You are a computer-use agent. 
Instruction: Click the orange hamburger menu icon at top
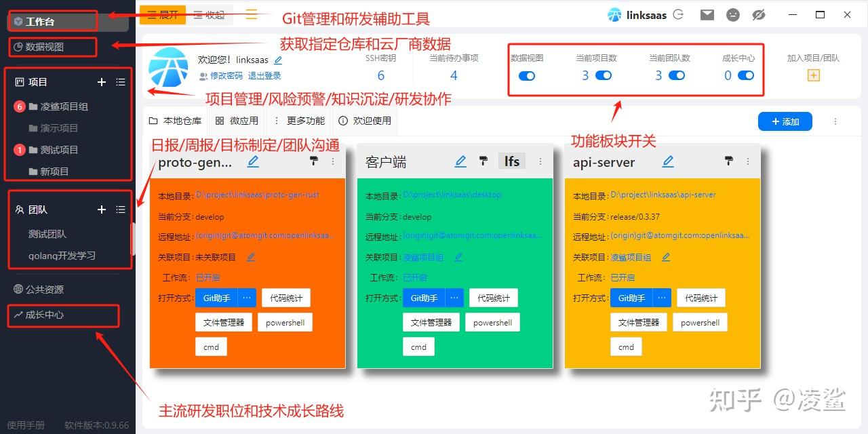click(251, 14)
